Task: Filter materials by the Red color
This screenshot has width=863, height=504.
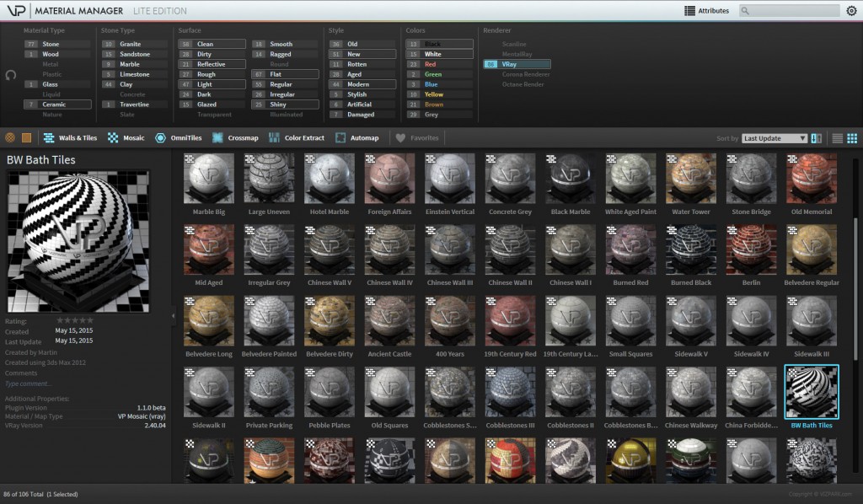Action: pyautogui.click(x=438, y=63)
